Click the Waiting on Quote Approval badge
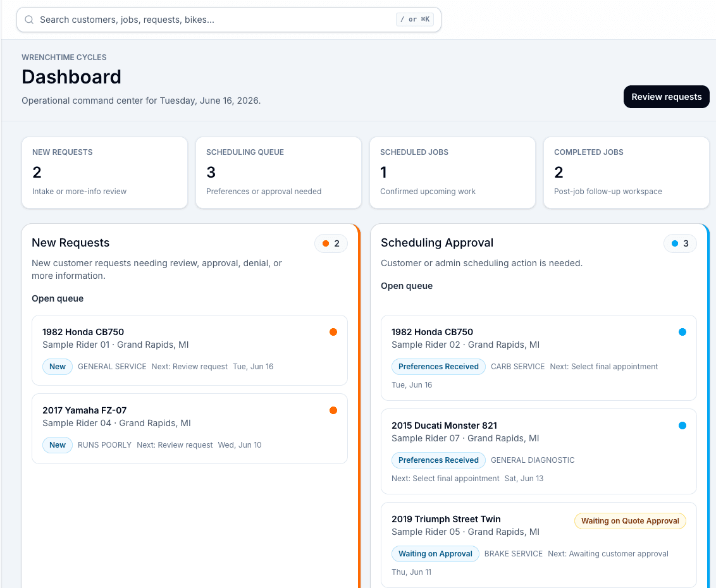 coord(630,521)
